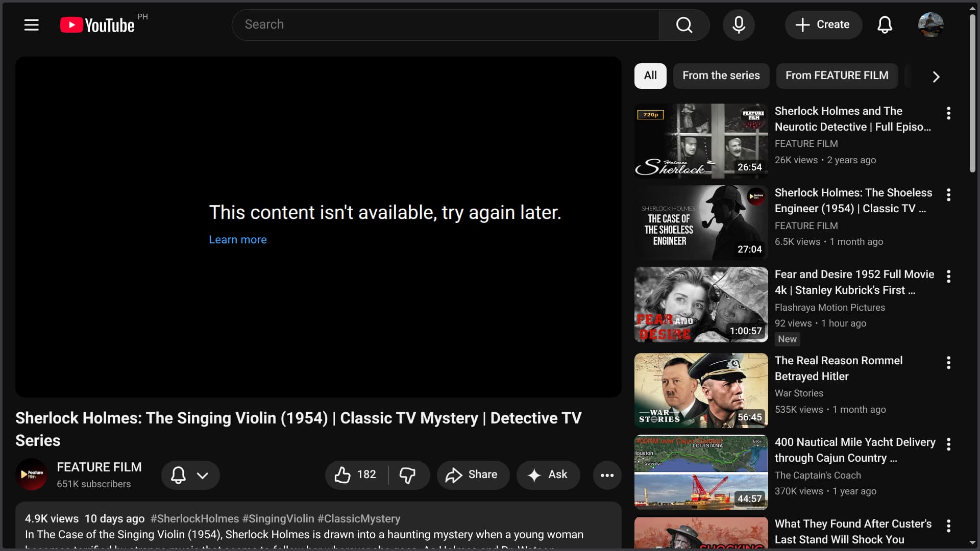Open more actions ellipsis under video
The height and width of the screenshot is (551, 980).
click(x=607, y=475)
